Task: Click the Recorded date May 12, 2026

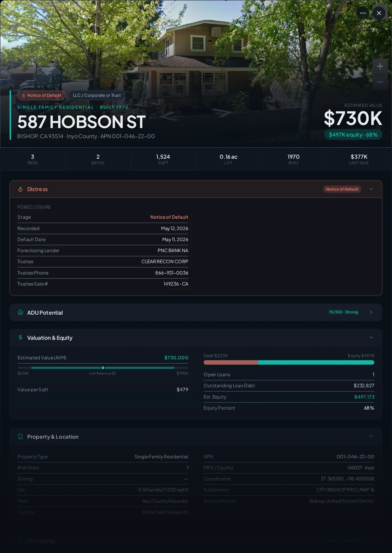Action: point(174,228)
